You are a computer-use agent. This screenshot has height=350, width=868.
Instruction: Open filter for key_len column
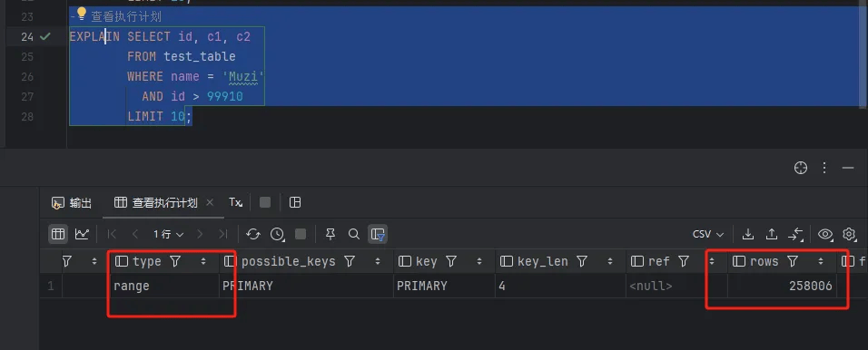click(582, 261)
